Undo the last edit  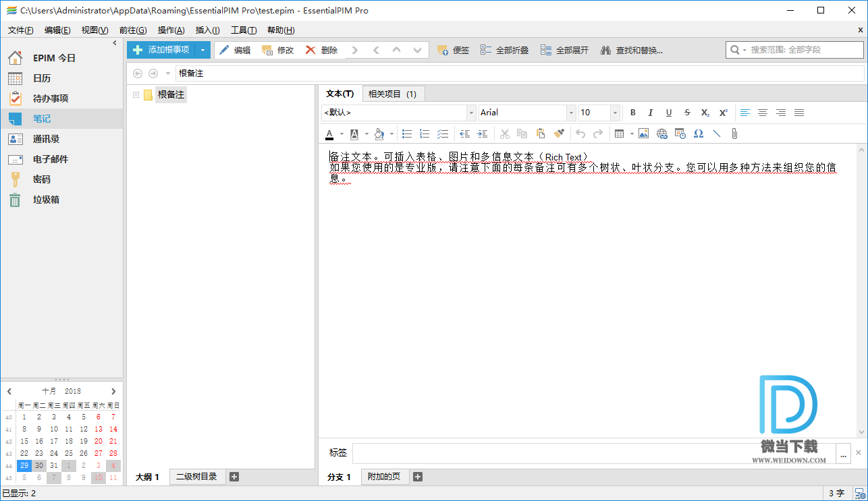(580, 134)
